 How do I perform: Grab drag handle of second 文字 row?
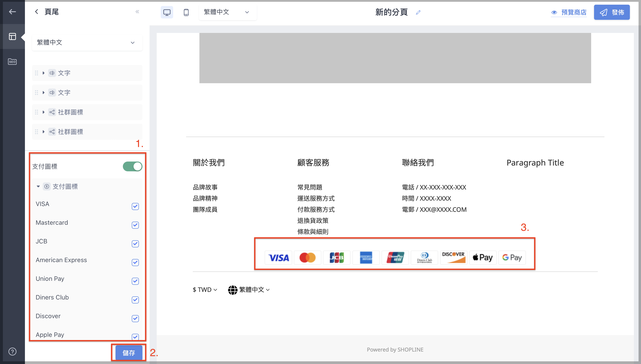37,93
